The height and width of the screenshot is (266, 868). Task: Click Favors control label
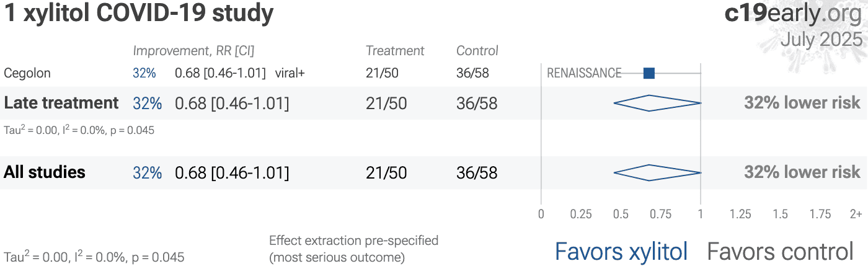780,252
